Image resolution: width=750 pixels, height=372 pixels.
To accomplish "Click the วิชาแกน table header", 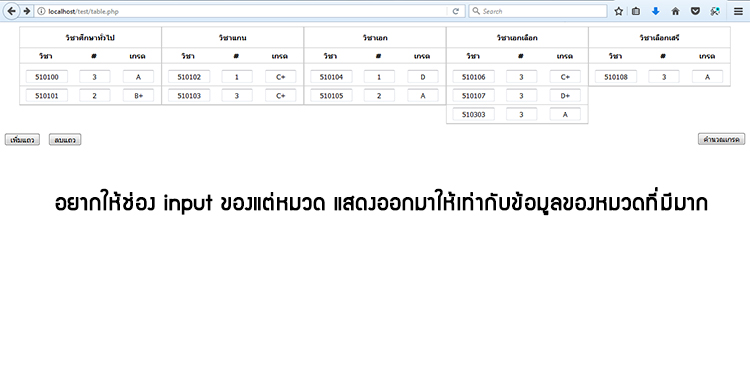I will click(232, 37).
